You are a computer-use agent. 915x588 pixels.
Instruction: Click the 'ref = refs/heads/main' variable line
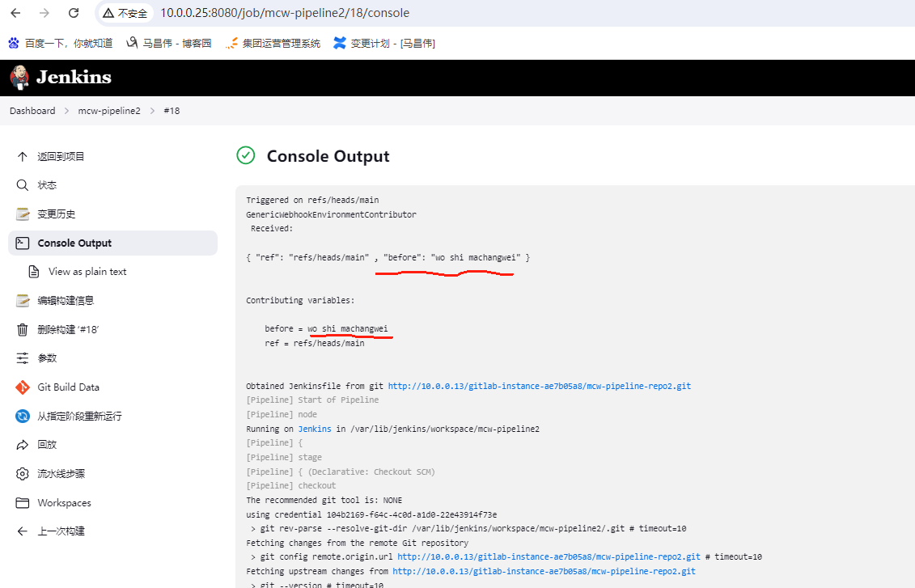tap(315, 344)
